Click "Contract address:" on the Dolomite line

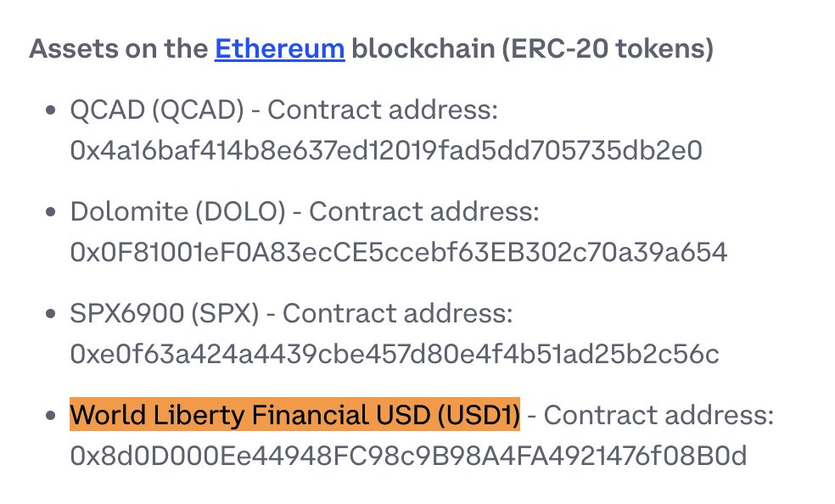(423, 211)
